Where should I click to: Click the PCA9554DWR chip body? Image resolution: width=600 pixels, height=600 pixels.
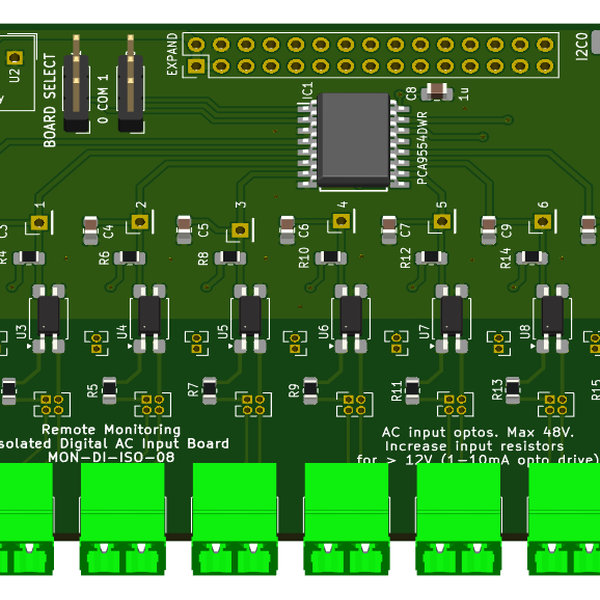(354, 140)
